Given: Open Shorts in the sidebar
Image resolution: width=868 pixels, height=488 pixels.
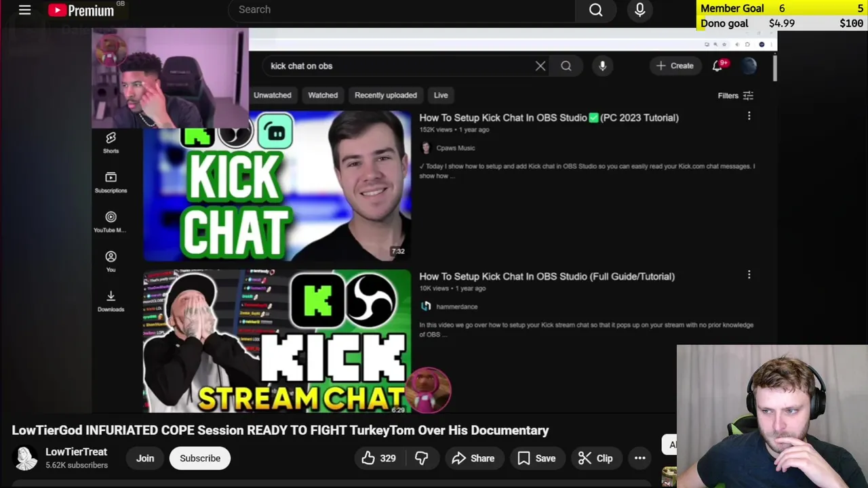Looking at the screenshot, I should coord(111,142).
